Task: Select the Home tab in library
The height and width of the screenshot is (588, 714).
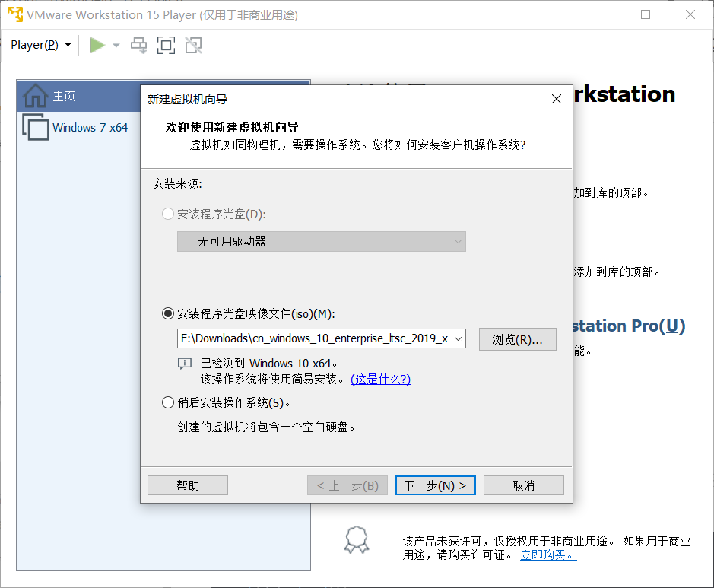Action: (x=79, y=96)
